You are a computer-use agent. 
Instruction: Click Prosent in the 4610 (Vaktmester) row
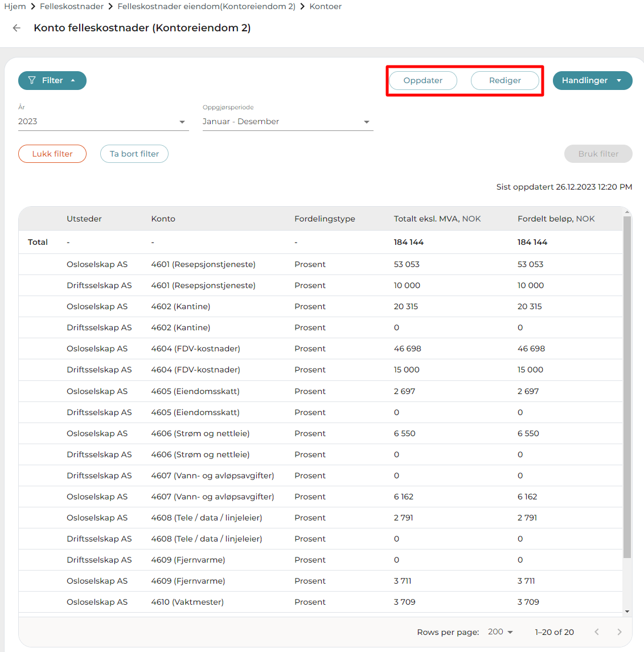(x=310, y=602)
